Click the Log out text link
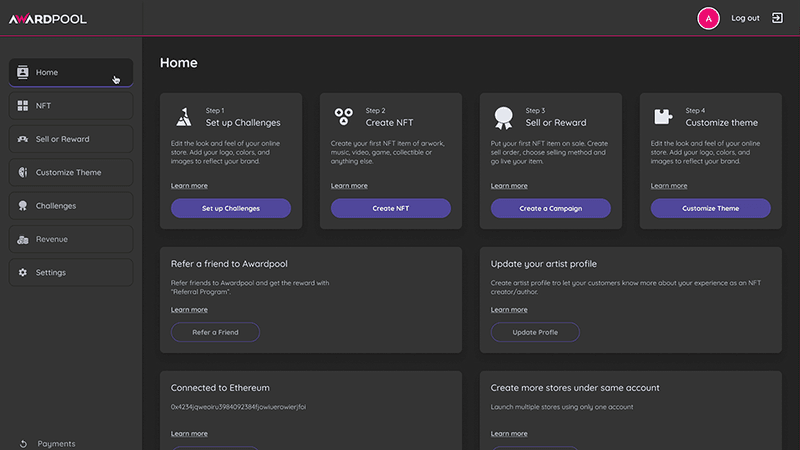800x450 pixels. point(745,18)
